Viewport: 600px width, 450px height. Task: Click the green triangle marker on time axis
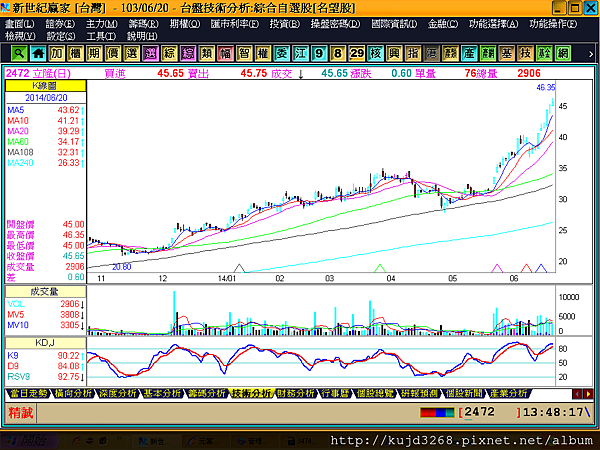pyautogui.click(x=380, y=268)
